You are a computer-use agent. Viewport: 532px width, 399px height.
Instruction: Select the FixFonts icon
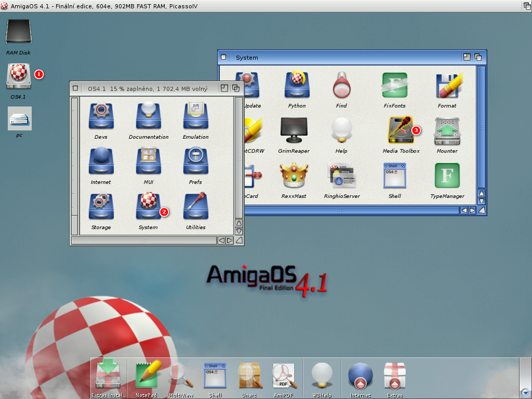point(394,85)
